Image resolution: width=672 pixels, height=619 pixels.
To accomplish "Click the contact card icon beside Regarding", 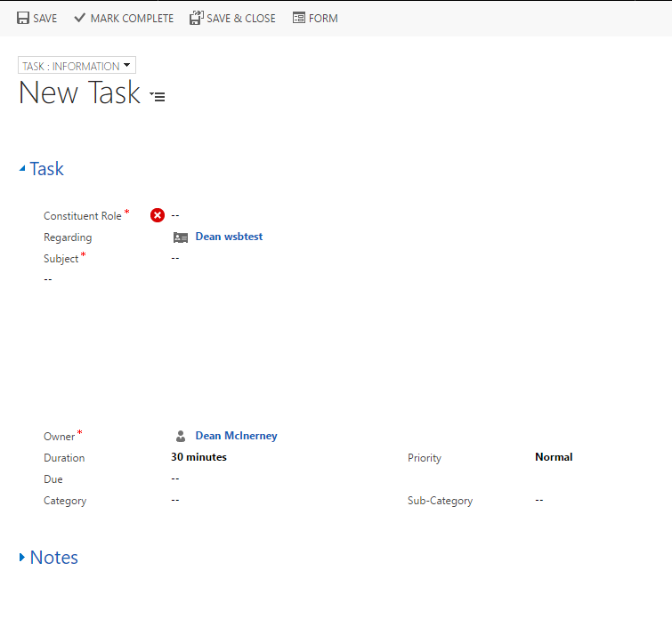I will pyautogui.click(x=181, y=237).
